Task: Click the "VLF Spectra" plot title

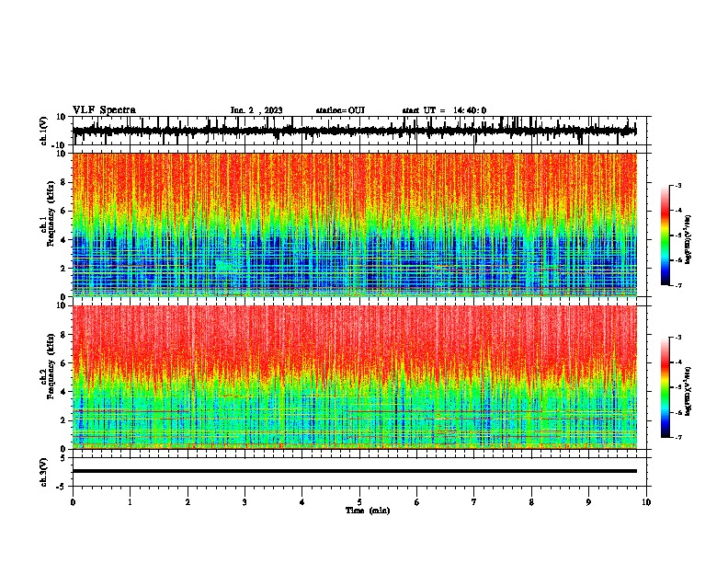Action: tap(104, 110)
